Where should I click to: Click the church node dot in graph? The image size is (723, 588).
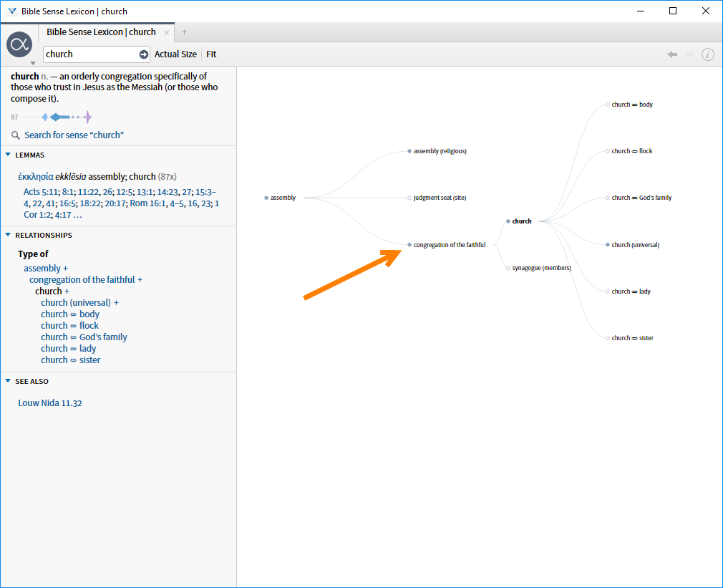pyautogui.click(x=508, y=221)
